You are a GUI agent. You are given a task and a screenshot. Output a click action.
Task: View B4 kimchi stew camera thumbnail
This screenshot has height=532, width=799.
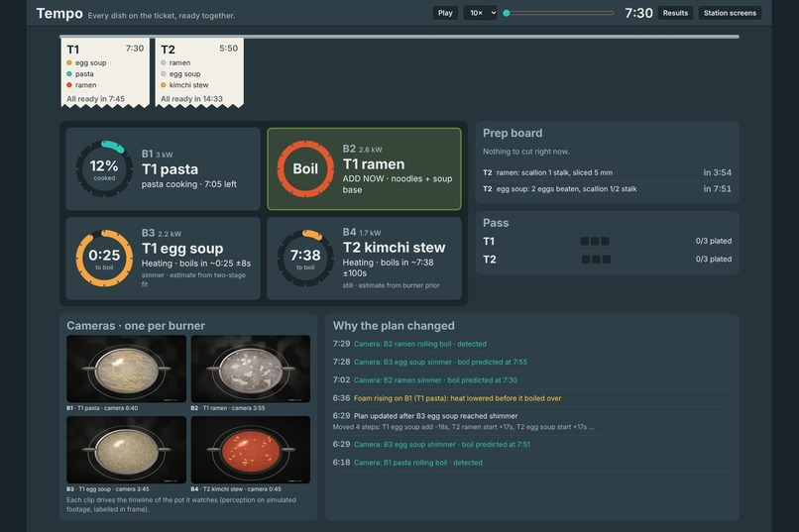coord(251,450)
